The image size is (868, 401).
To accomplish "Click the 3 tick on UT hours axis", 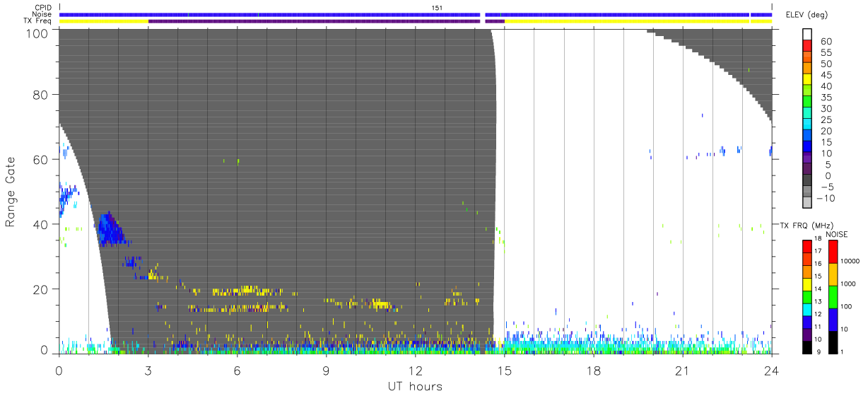I will point(148,370).
